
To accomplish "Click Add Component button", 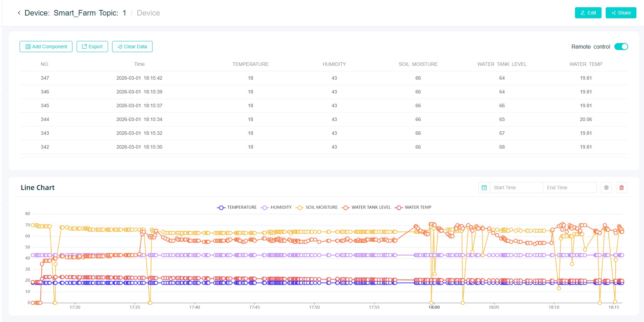I will tap(46, 47).
